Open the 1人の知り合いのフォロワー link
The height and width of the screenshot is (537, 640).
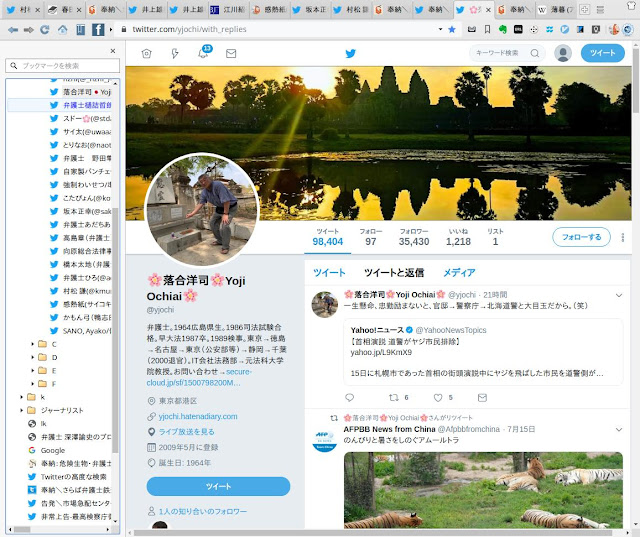point(202,511)
